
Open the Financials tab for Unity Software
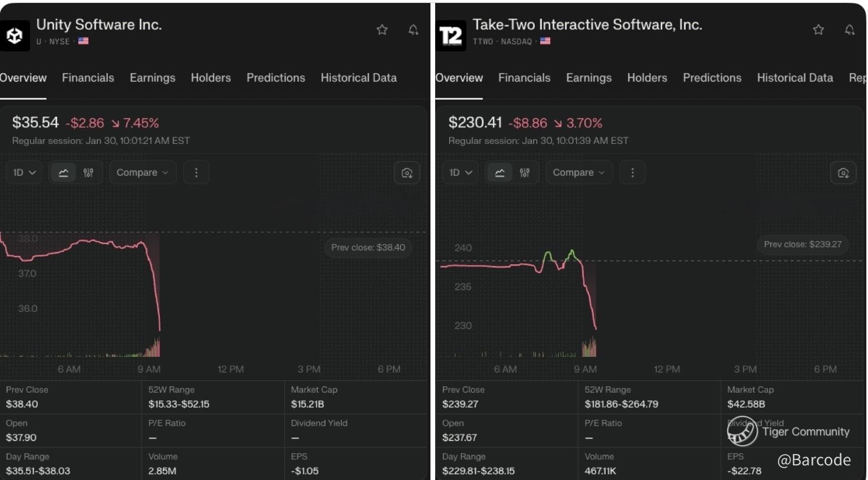point(88,78)
